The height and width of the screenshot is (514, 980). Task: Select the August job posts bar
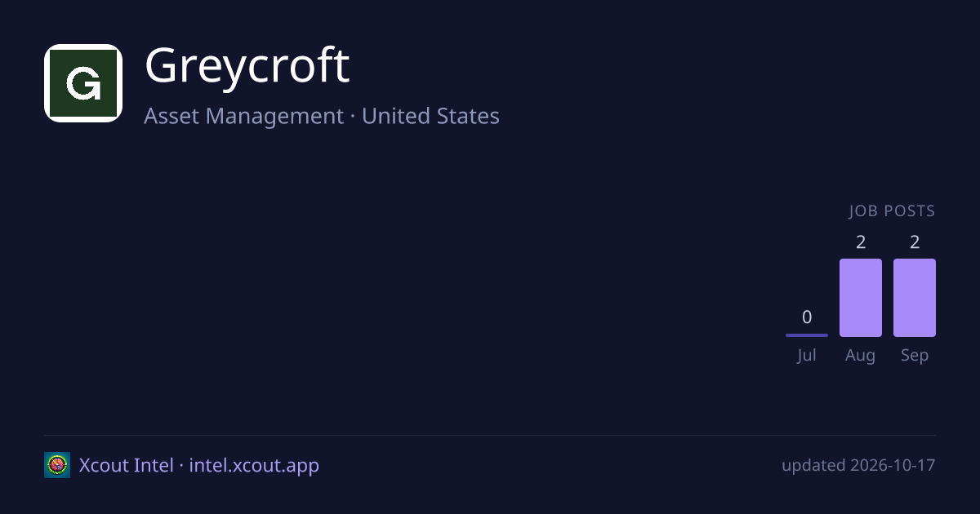click(861, 298)
